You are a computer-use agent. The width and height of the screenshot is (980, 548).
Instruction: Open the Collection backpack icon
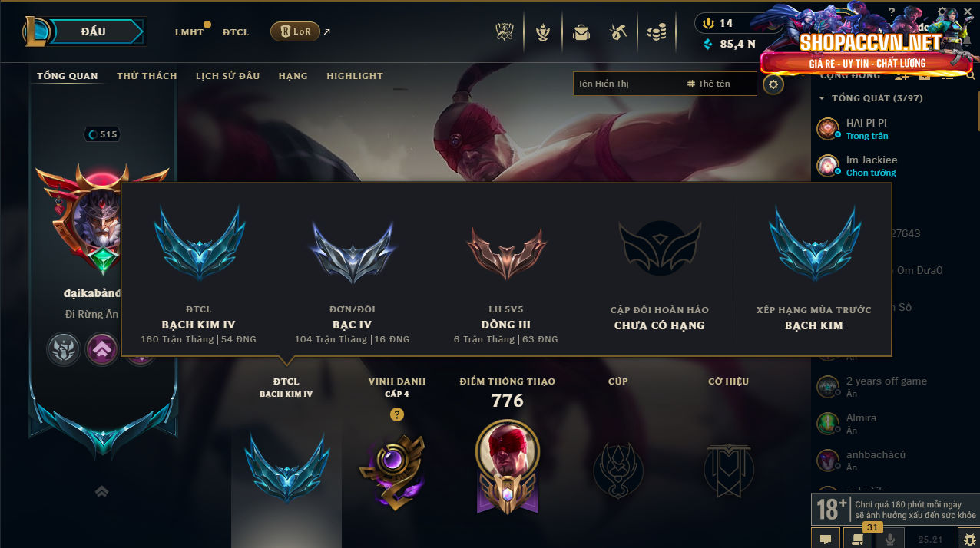coord(581,32)
